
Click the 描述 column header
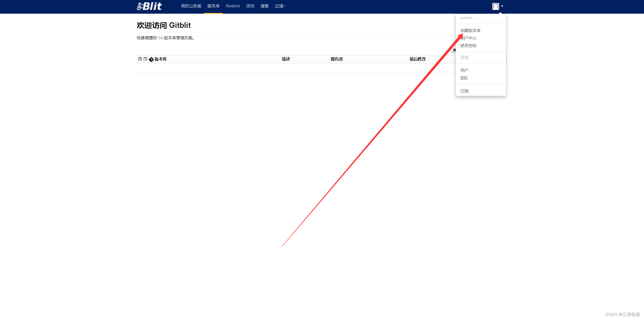click(x=286, y=59)
